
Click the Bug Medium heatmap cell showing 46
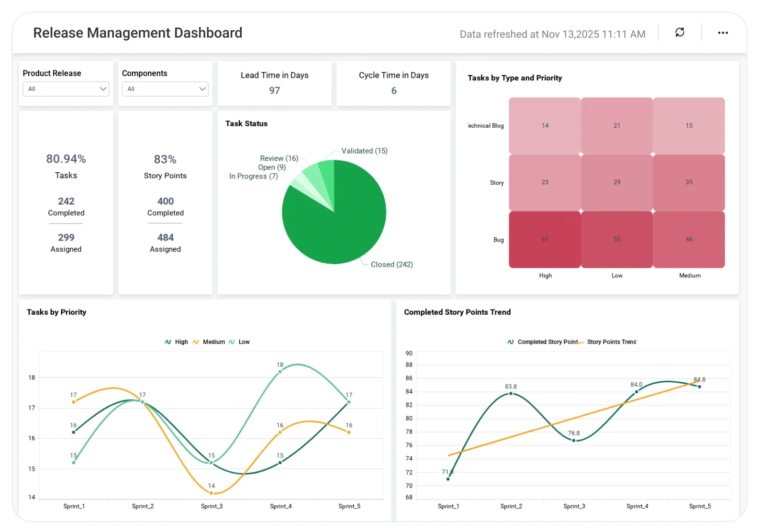[x=689, y=239]
